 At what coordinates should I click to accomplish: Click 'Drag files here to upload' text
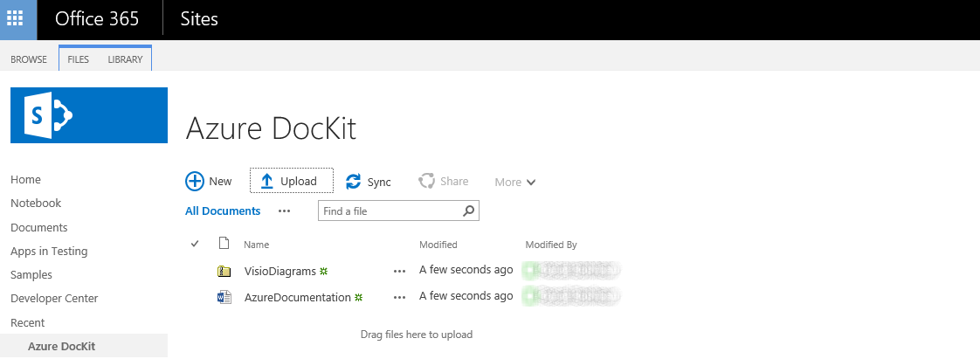point(417,335)
